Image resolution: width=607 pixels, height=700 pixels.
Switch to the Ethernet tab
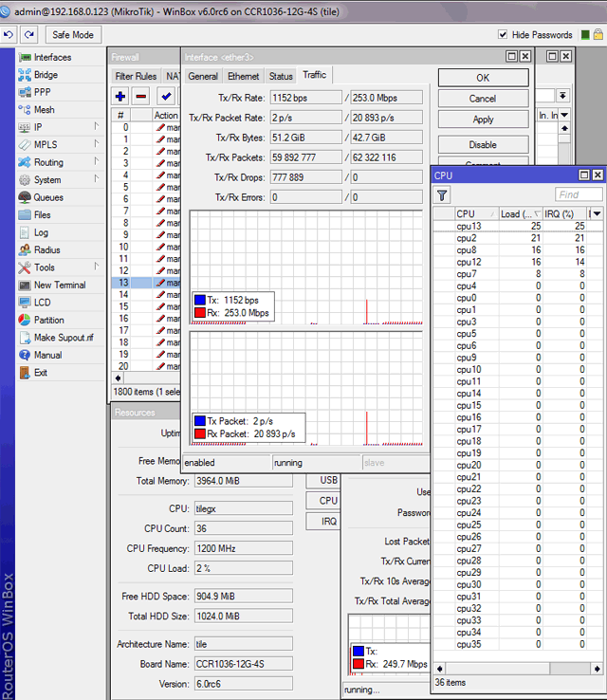coord(243,76)
